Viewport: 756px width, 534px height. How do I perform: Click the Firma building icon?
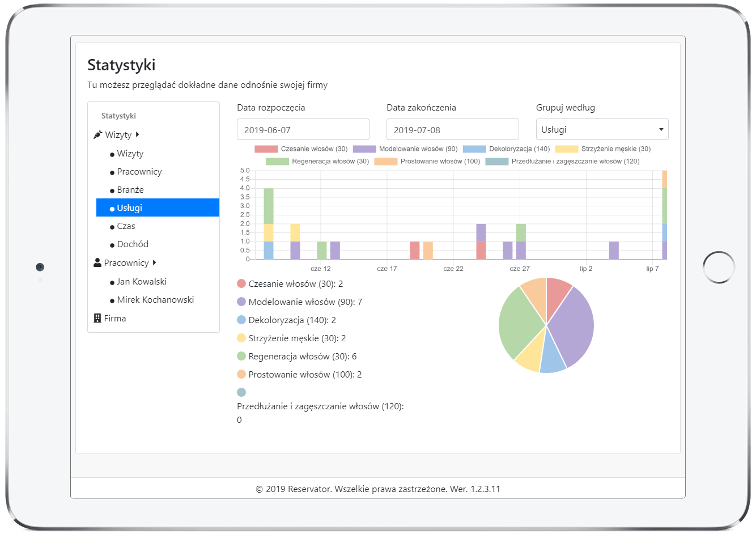(97, 319)
